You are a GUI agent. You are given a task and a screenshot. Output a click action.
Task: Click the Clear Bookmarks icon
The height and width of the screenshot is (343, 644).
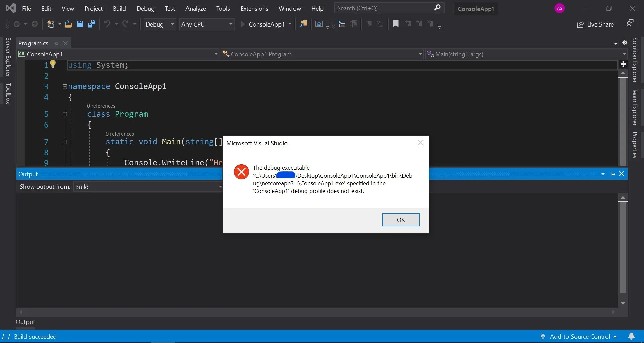click(x=431, y=24)
